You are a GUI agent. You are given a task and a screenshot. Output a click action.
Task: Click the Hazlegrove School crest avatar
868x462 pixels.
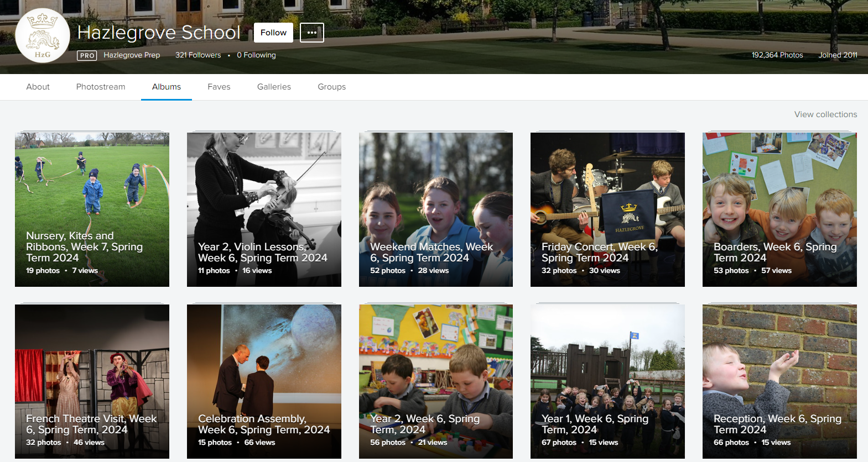43,36
